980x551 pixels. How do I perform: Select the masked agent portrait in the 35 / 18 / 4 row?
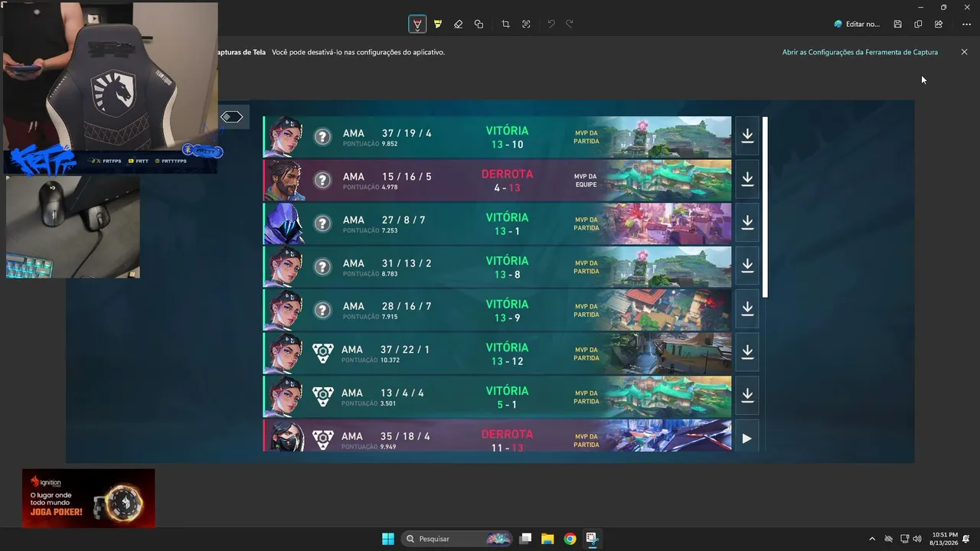point(285,436)
